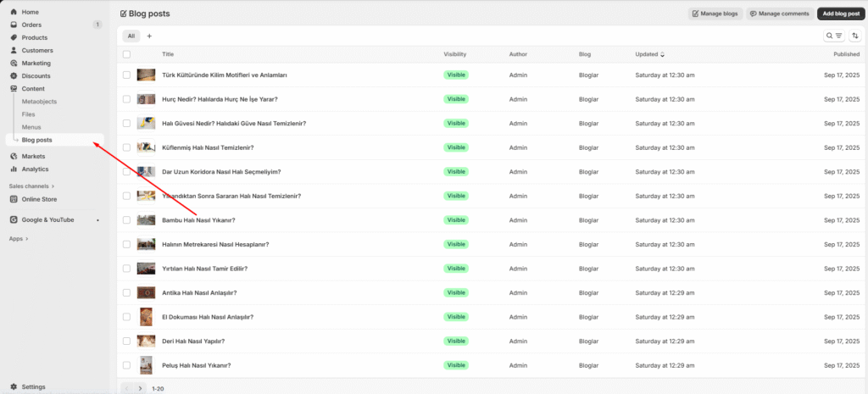Expand the Sales channels section
This screenshot has width=868, height=394.
[x=53, y=186]
